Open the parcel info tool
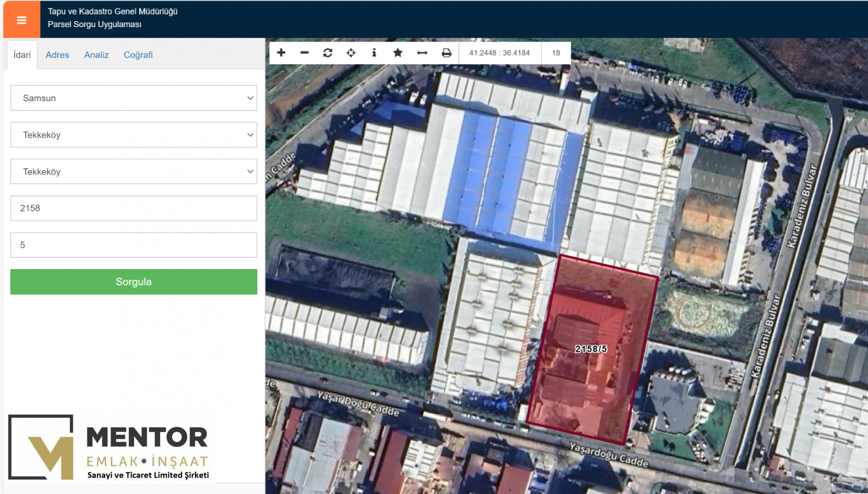Viewport: 868px width, 494px height. pyautogui.click(x=374, y=52)
